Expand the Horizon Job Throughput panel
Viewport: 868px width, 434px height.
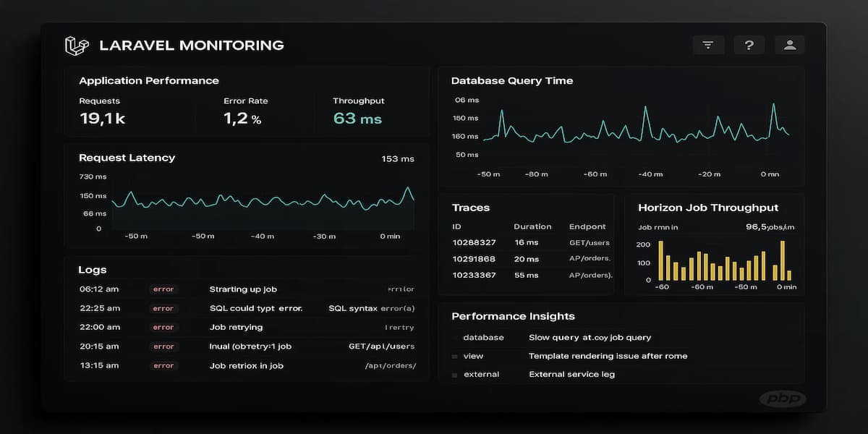pos(707,208)
